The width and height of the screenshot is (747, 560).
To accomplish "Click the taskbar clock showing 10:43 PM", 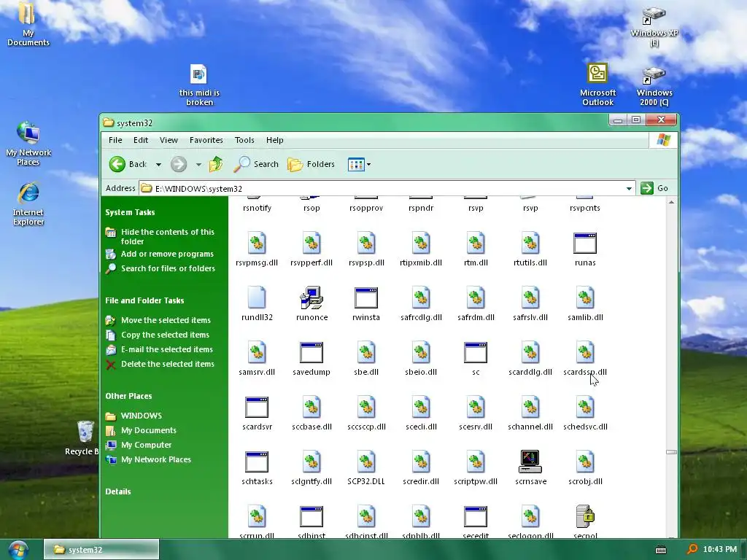I will coord(720,550).
